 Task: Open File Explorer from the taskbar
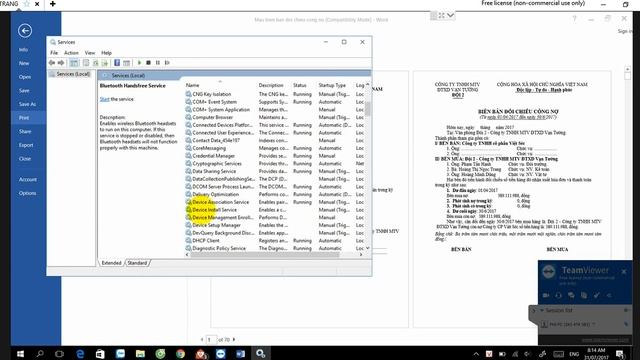(140, 354)
